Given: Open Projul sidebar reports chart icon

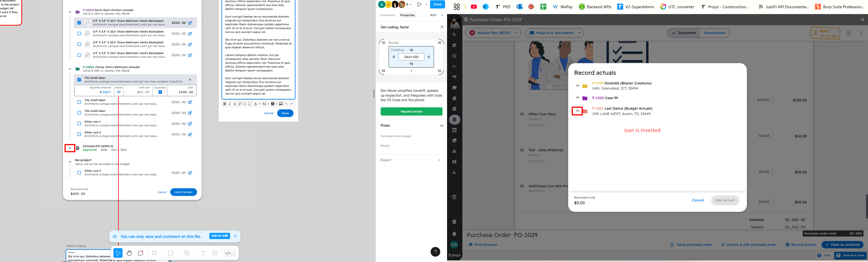Looking at the screenshot, I should tap(454, 172).
